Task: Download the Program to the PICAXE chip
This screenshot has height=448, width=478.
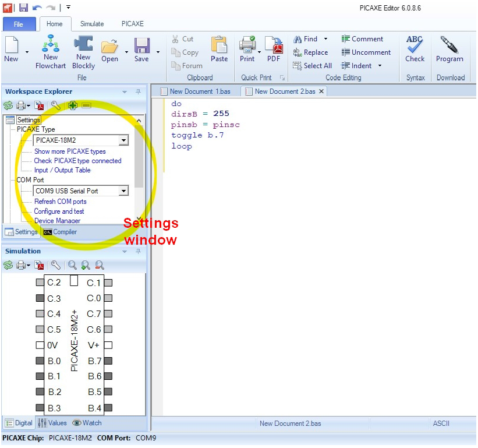Action: point(449,49)
